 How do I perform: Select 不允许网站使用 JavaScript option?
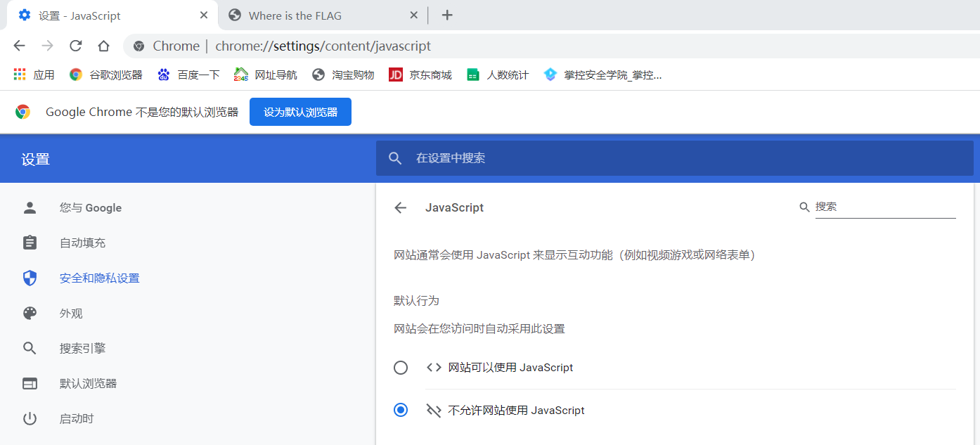click(401, 410)
